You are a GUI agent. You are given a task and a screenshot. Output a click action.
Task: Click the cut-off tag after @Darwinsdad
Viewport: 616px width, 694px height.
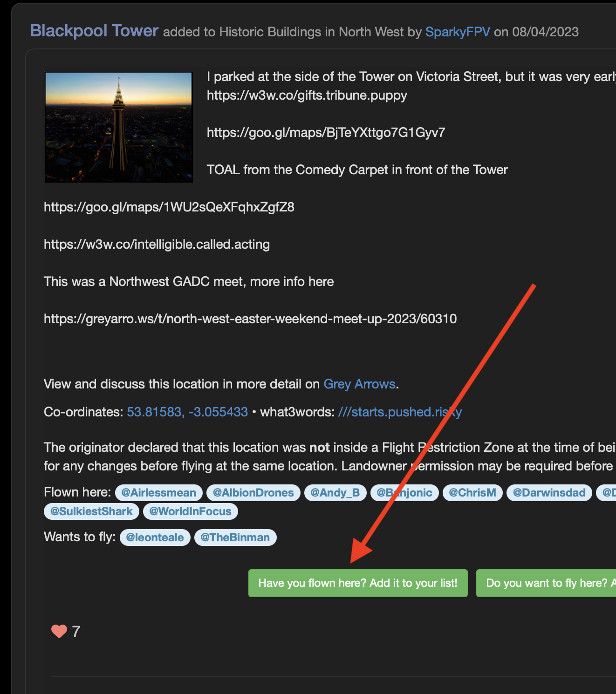[607, 492]
